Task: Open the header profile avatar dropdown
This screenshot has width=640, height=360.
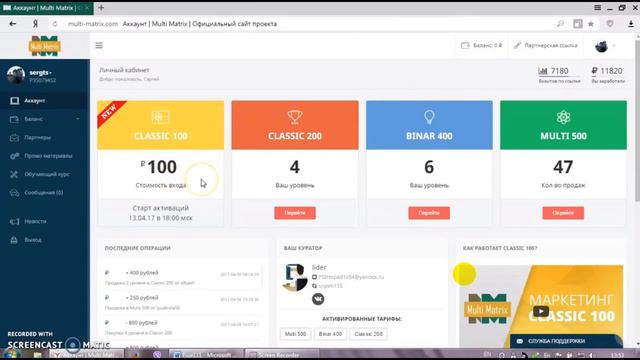Action: [604, 46]
